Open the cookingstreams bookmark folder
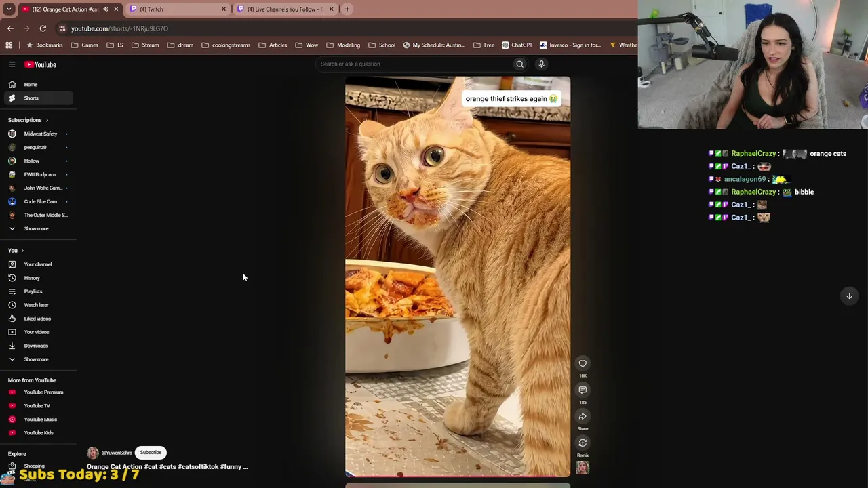 pos(226,45)
